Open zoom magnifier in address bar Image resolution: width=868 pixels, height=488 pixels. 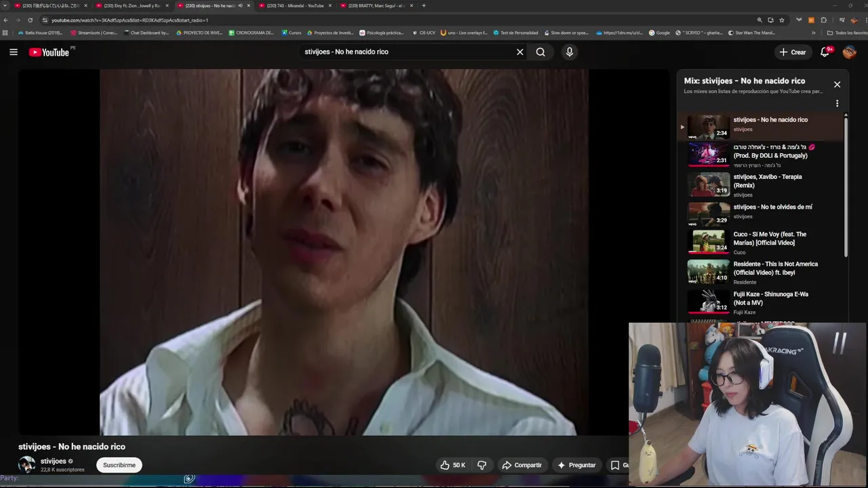tap(759, 20)
